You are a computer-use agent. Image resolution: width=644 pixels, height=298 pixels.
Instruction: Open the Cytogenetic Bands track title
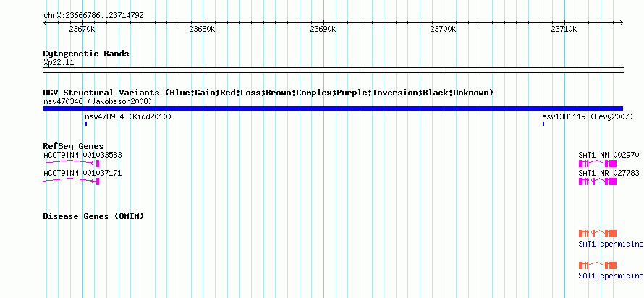86,54
